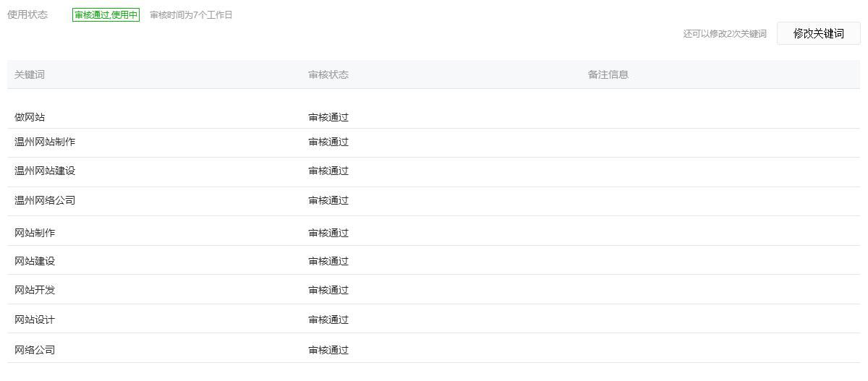The image size is (868, 381).
Task: Select the 做网站 keyword row
Action: click(433, 117)
